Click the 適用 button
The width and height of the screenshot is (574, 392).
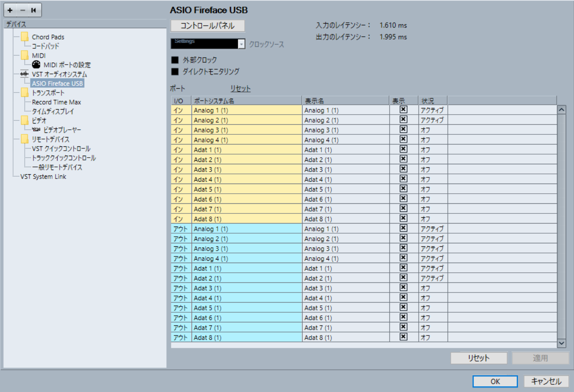540,358
